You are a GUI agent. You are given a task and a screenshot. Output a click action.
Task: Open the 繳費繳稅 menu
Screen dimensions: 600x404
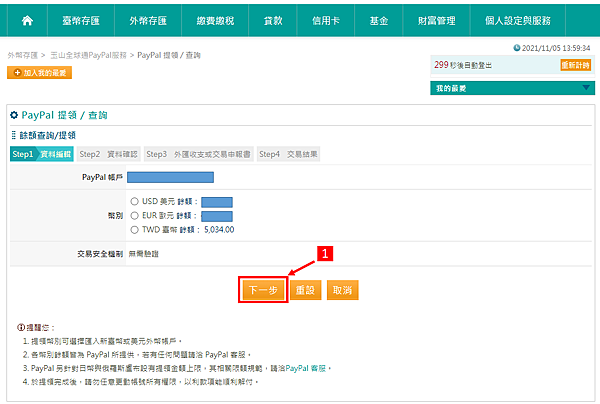point(215,21)
